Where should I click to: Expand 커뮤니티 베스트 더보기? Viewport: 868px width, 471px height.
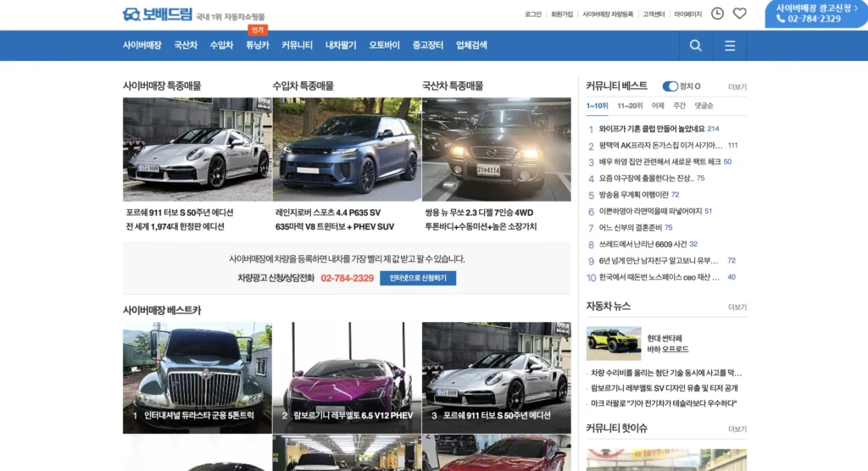point(737,87)
